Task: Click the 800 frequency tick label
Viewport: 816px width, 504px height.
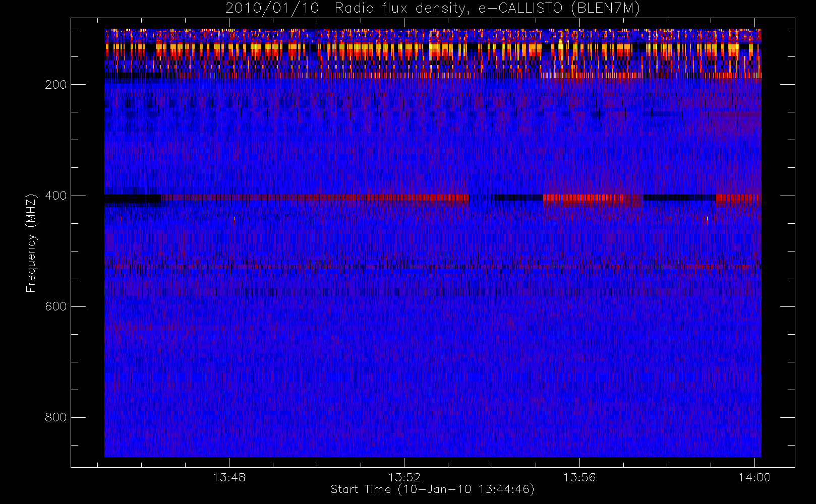Action: pos(56,417)
